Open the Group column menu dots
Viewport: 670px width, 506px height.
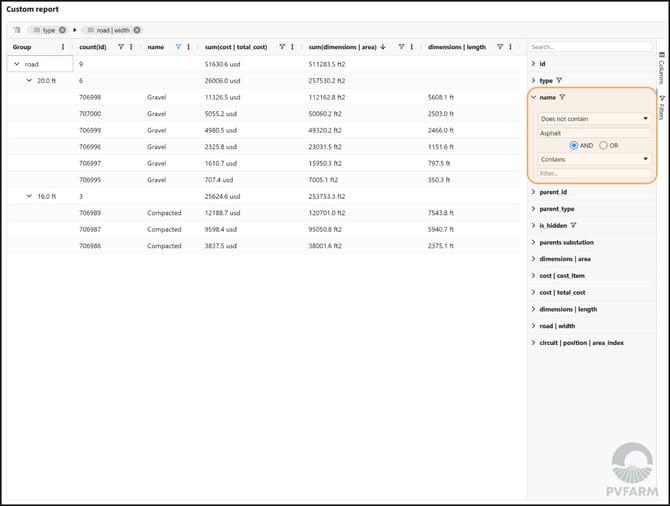(63, 47)
